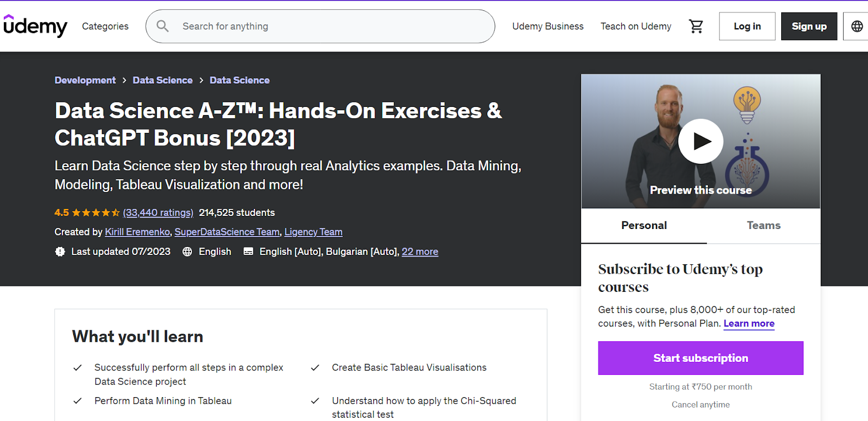This screenshot has height=421, width=868.
Task: Open the language globe selector
Action: click(857, 26)
